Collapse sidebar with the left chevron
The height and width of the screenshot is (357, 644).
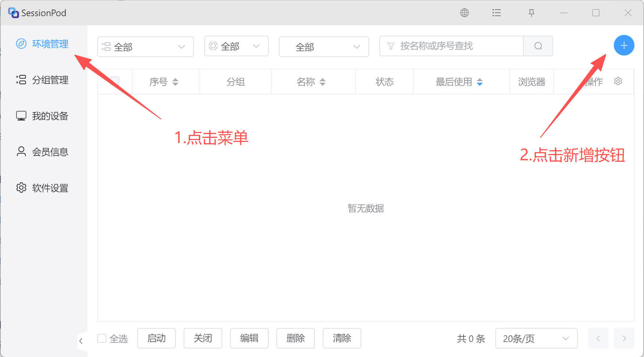pos(81,341)
